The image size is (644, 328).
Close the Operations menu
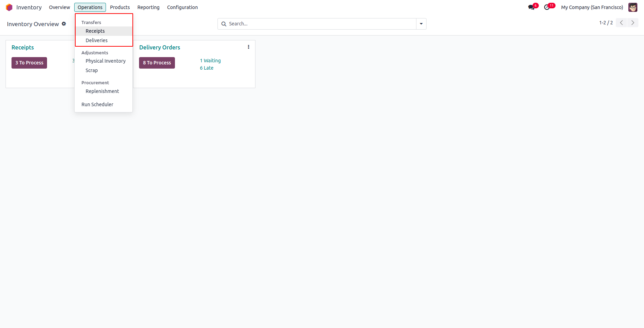pos(90,7)
